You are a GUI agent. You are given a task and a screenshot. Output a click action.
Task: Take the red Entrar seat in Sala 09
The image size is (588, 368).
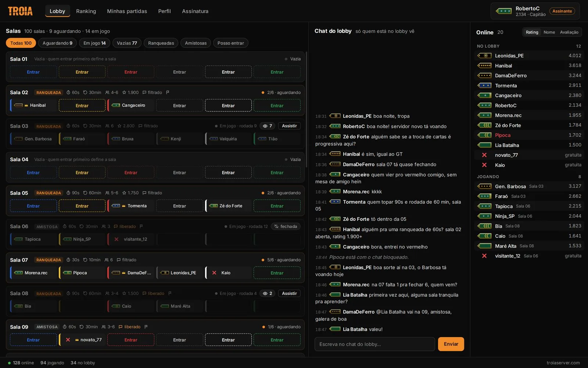(x=131, y=340)
